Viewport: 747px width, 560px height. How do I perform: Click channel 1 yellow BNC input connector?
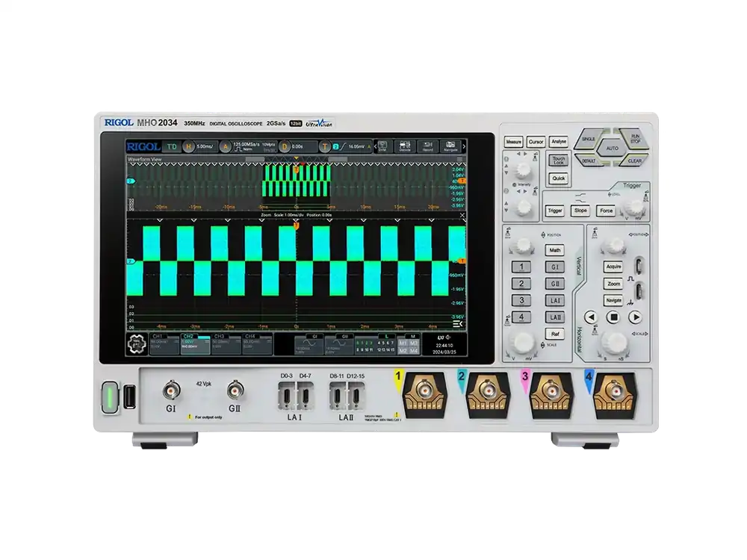coord(424,391)
